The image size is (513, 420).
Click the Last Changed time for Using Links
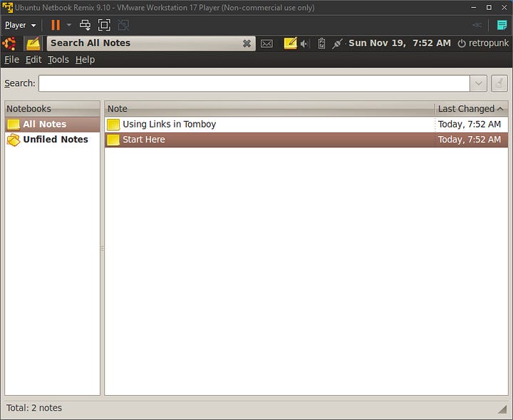(x=470, y=124)
